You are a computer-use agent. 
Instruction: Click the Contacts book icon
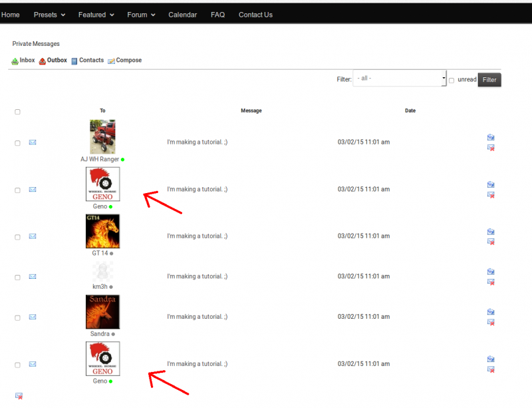coord(74,61)
